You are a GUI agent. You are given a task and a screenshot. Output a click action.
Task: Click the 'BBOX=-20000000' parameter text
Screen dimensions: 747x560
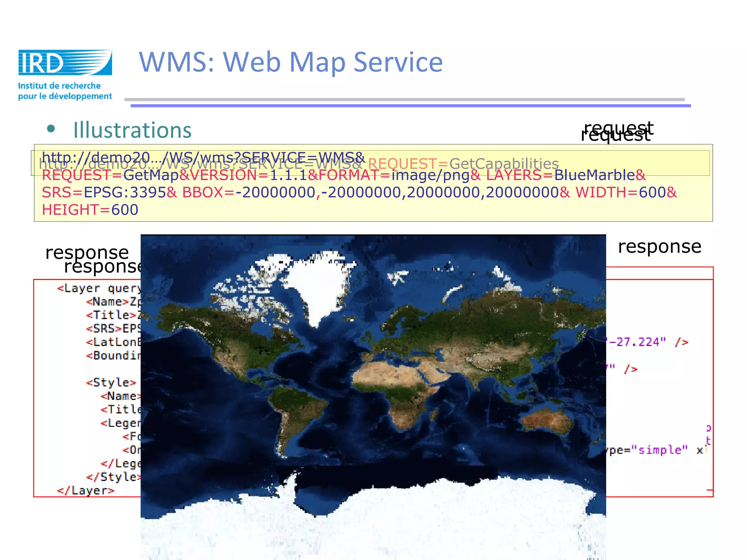coord(248,192)
